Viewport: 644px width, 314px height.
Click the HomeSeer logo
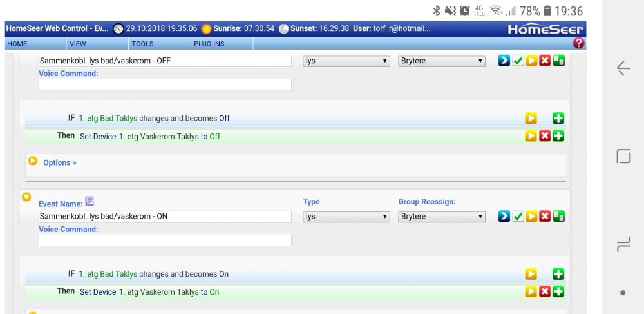coord(545,29)
